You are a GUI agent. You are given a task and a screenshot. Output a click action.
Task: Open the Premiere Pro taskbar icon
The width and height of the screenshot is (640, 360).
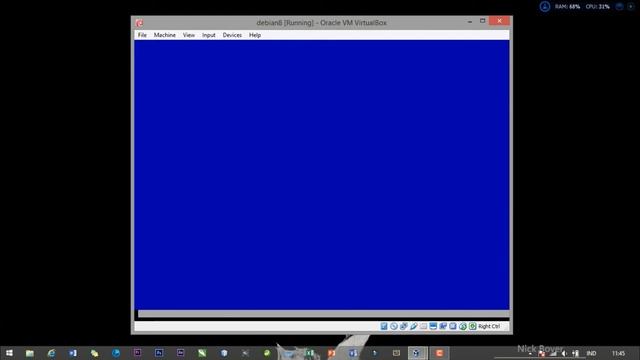point(138,353)
